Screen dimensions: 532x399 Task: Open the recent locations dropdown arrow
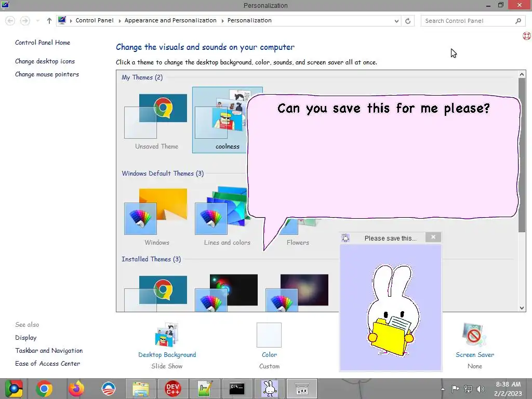tap(37, 21)
